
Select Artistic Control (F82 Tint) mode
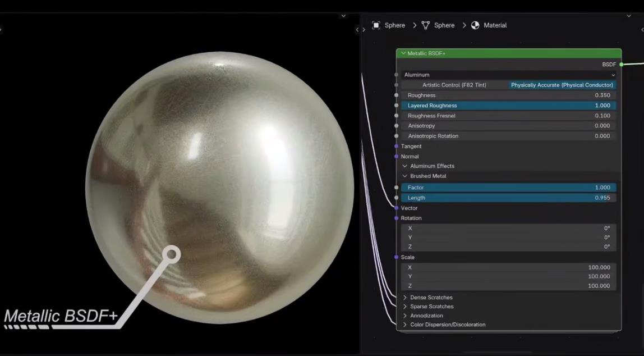click(454, 85)
